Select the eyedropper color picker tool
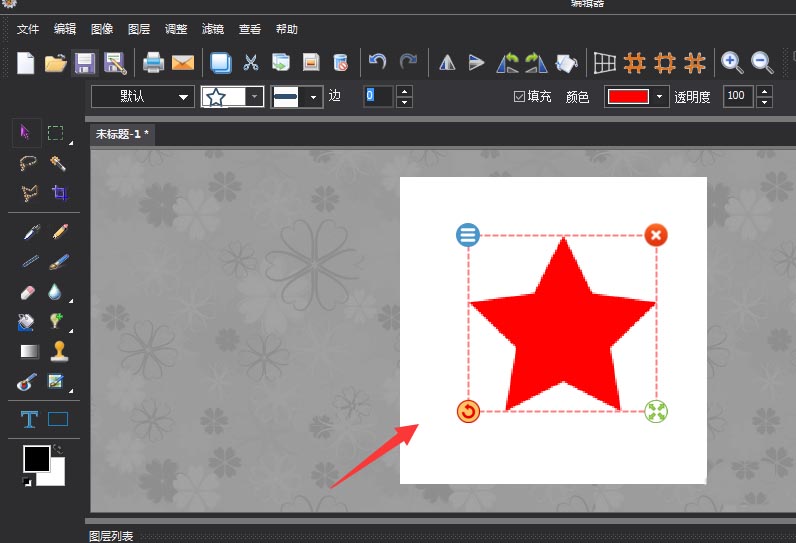This screenshot has height=543, width=796. 31,232
